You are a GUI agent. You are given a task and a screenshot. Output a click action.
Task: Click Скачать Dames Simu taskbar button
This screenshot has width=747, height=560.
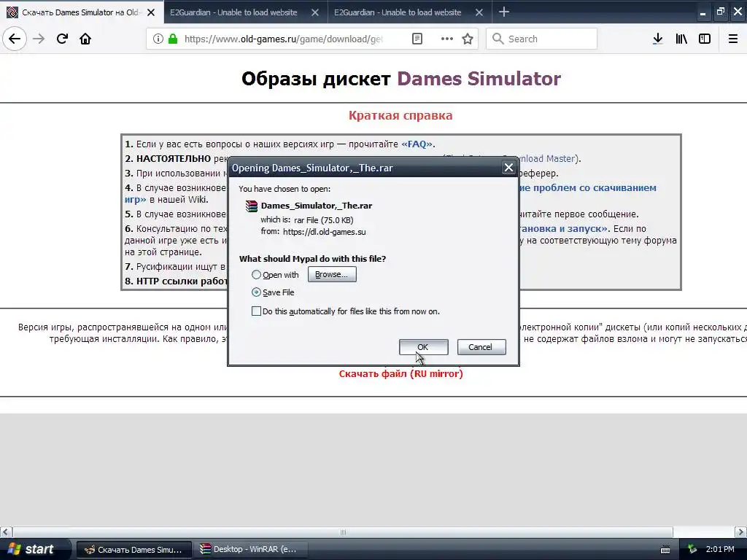(134, 550)
